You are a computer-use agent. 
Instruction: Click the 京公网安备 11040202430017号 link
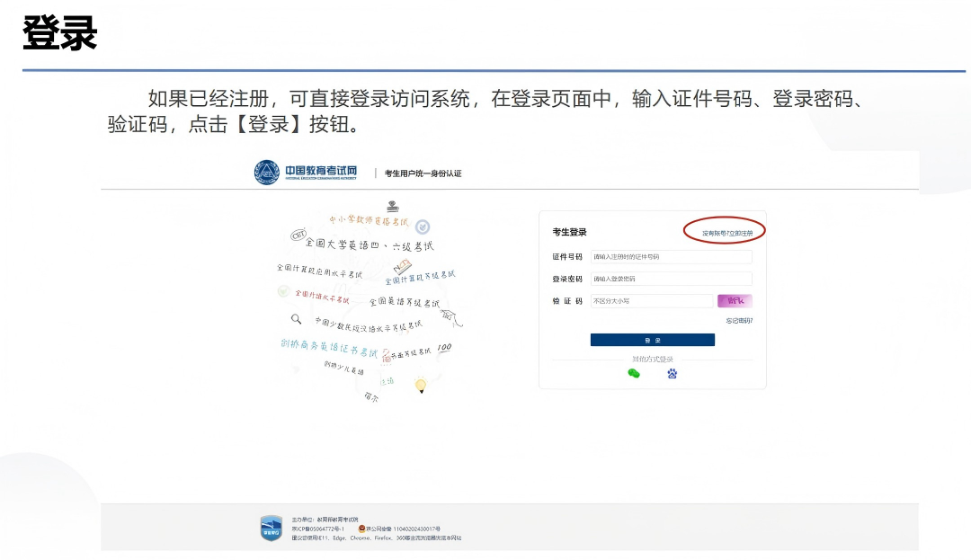(403, 529)
